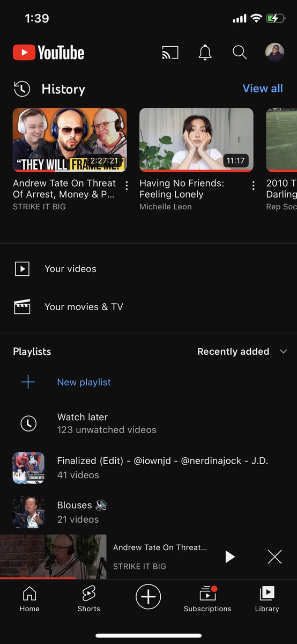297x644 pixels.
Task: Tap the Your videos play icon
Action: coord(22,269)
